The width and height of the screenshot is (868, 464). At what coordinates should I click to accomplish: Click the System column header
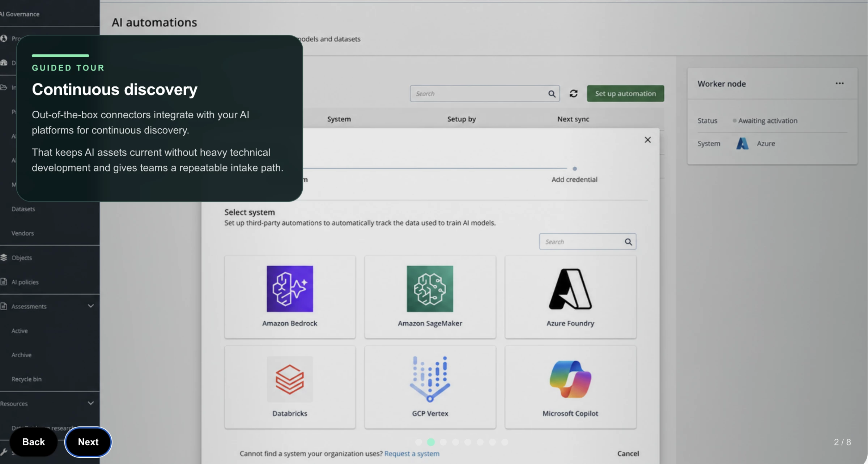coord(339,119)
